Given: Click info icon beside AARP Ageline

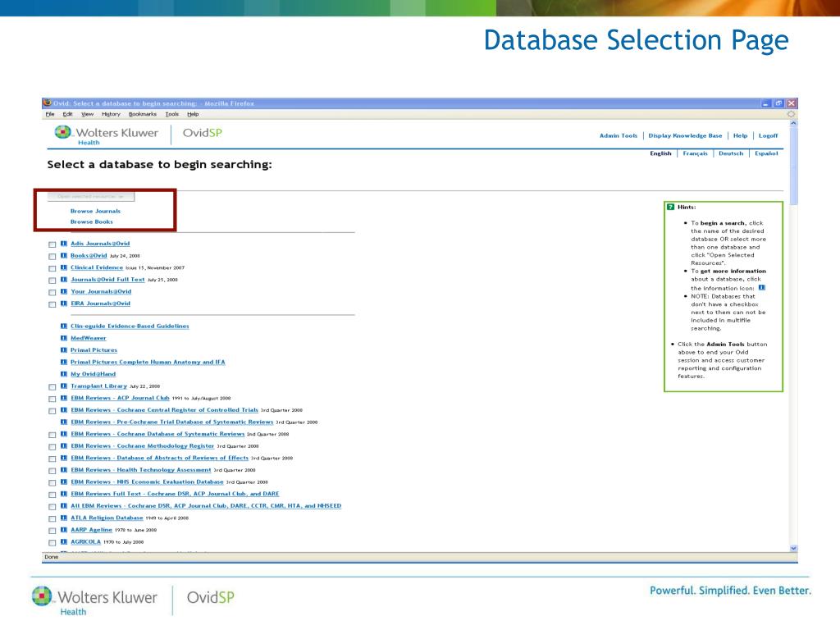Looking at the screenshot, I should [x=64, y=530].
